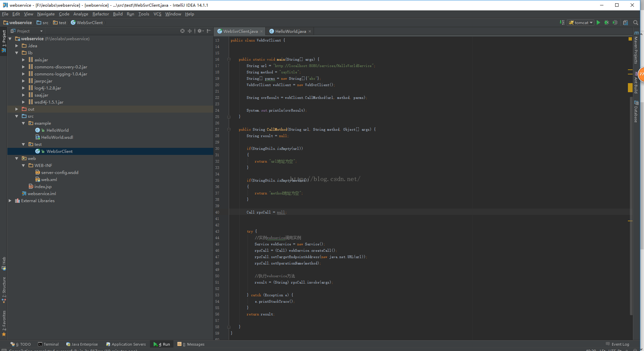
Task: Open the Event Log
Action: pyautogui.click(x=618, y=344)
